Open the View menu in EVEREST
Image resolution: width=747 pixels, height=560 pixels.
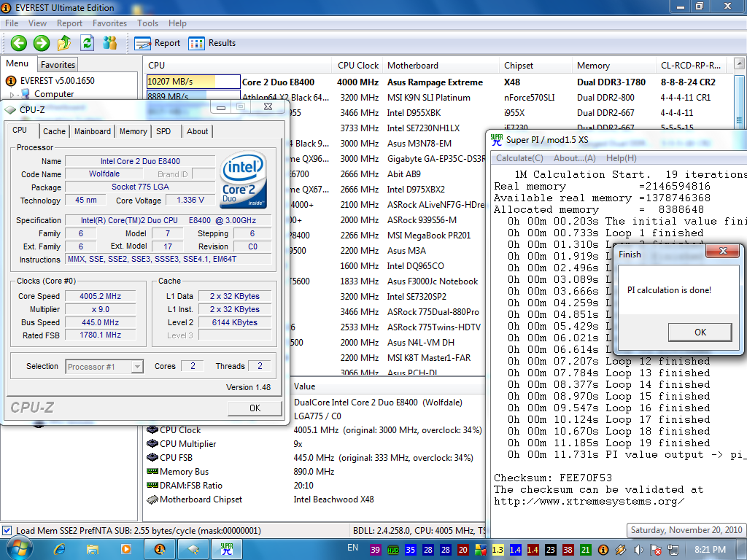[37, 23]
